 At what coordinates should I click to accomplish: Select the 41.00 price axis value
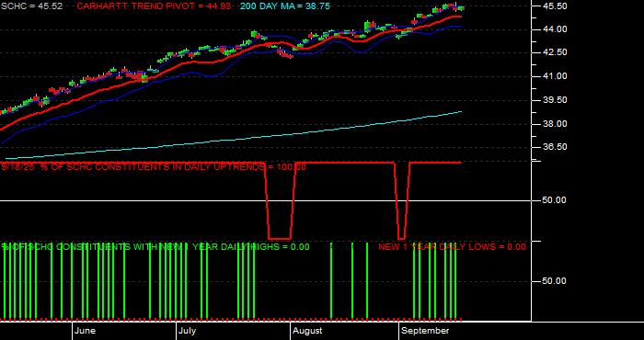[556, 76]
